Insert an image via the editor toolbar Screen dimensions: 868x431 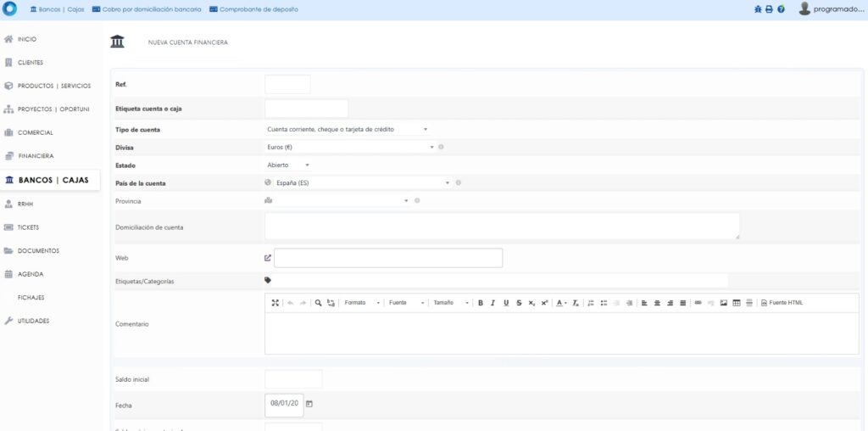click(723, 303)
